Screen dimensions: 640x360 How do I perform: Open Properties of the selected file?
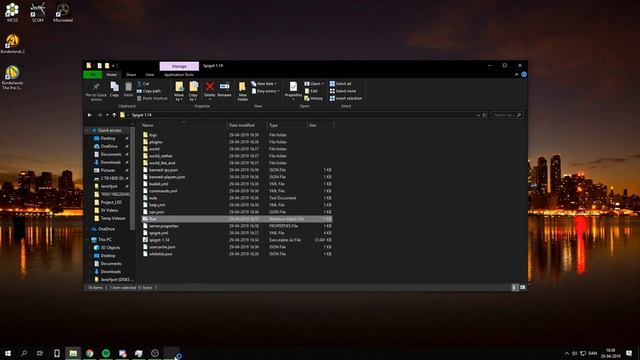[293, 90]
